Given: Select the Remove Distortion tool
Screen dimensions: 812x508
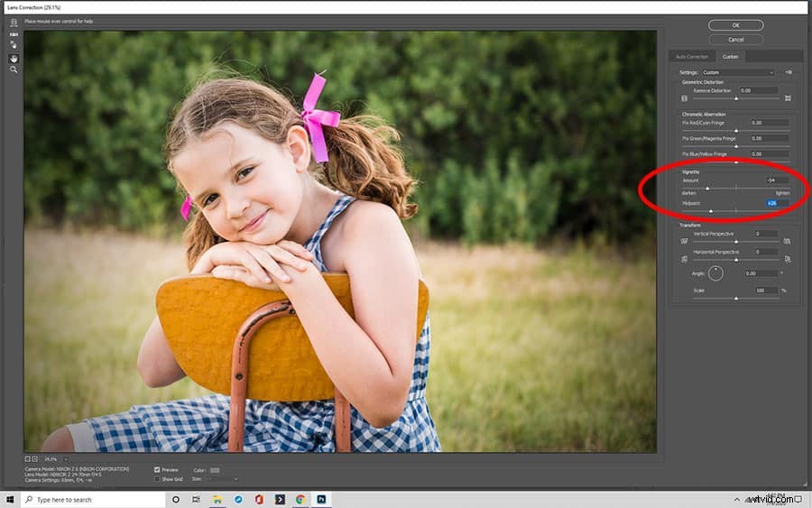Looking at the screenshot, I should click(14, 23).
